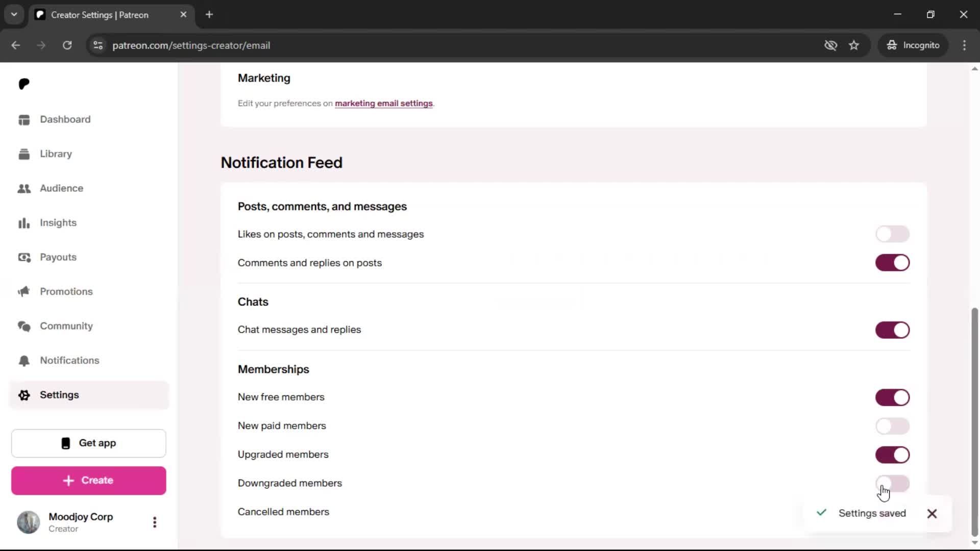Open the Payouts money icon

[x=24, y=257]
